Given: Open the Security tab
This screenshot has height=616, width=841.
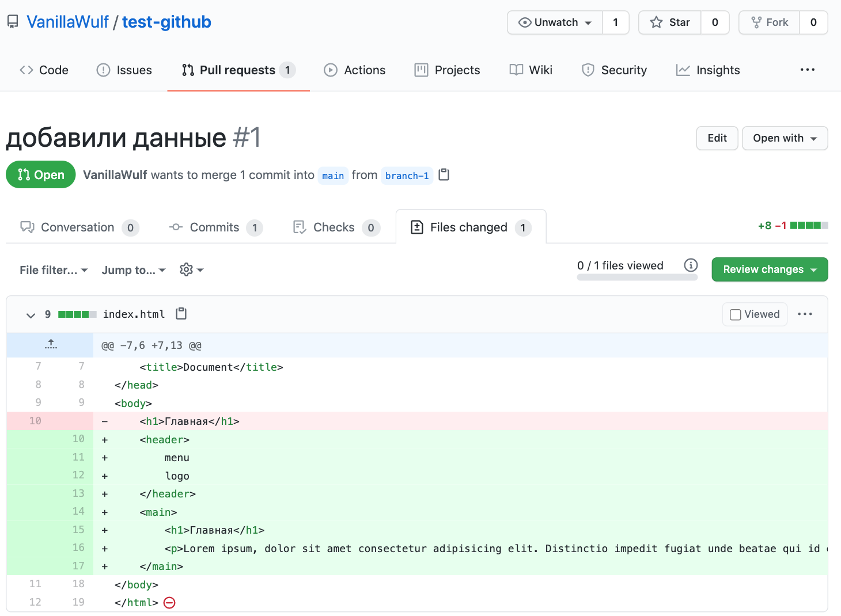Looking at the screenshot, I should pos(614,70).
